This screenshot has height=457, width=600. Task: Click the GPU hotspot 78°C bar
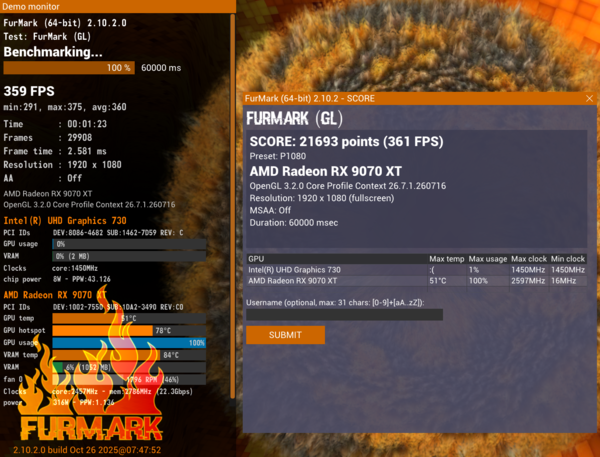(x=129, y=331)
